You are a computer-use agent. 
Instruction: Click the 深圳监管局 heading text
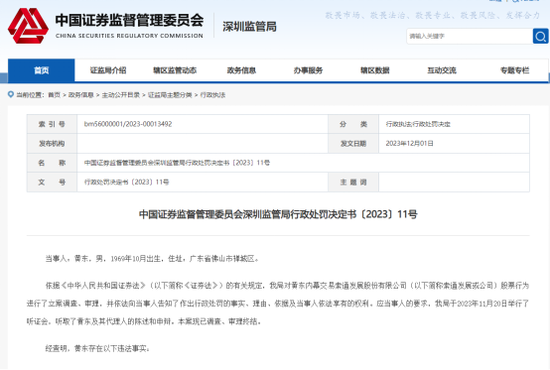pyautogui.click(x=249, y=27)
